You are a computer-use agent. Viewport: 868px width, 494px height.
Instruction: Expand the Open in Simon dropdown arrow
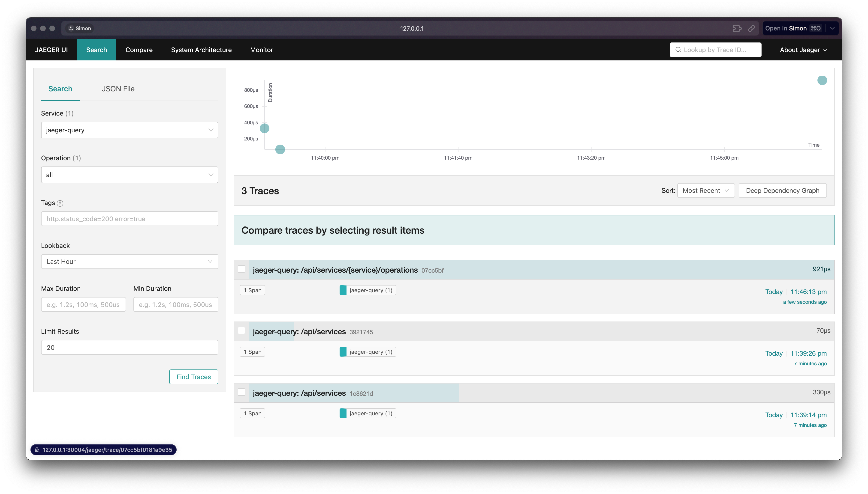tap(832, 29)
